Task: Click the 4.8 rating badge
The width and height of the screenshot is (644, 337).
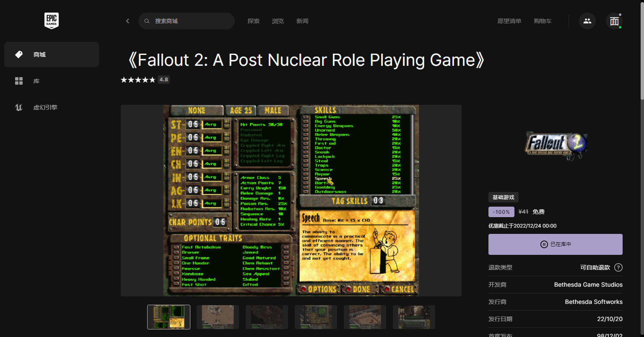Action: click(164, 80)
